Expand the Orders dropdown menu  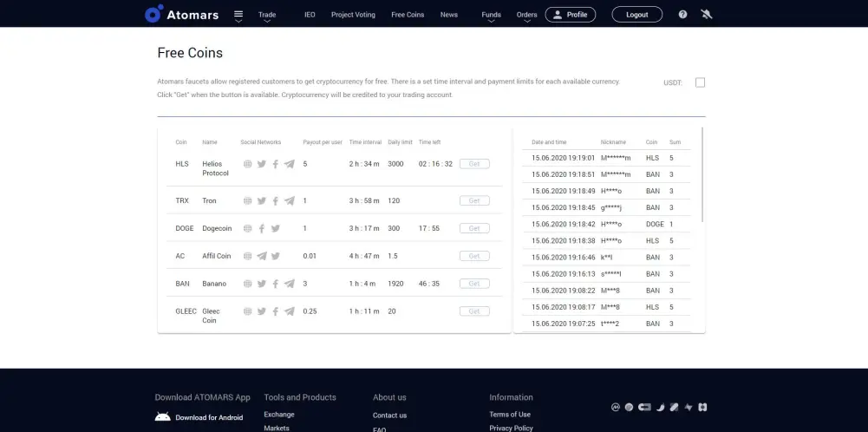(527, 15)
